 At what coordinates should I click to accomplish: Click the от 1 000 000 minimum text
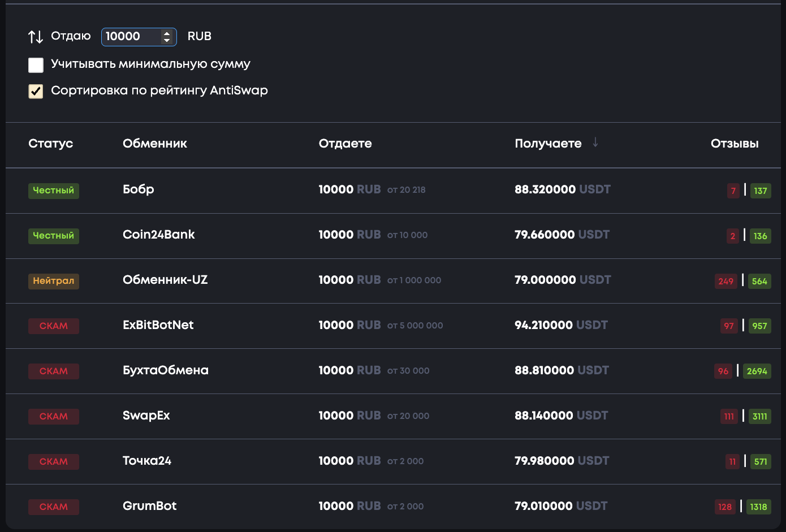tap(414, 280)
